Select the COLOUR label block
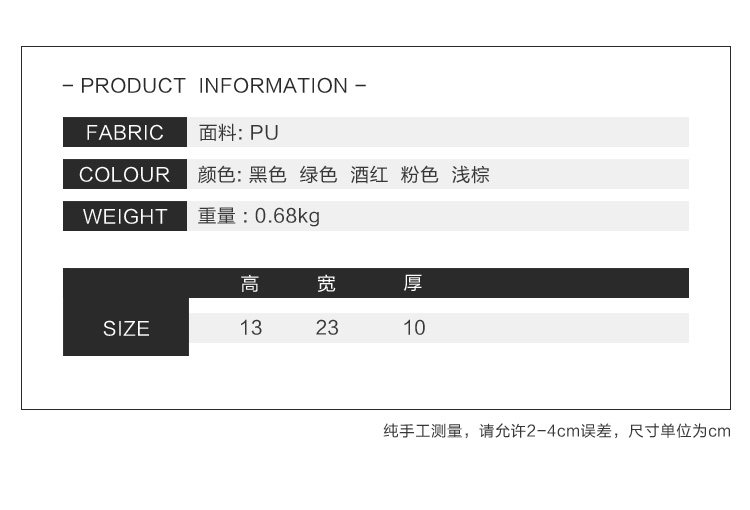750x510 pixels. click(x=125, y=175)
